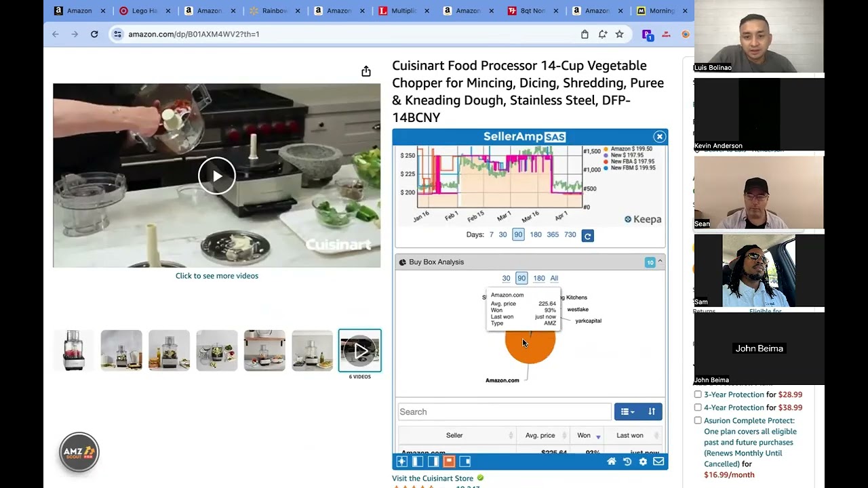Visit the Cuisinart Store link

pyautogui.click(x=433, y=478)
